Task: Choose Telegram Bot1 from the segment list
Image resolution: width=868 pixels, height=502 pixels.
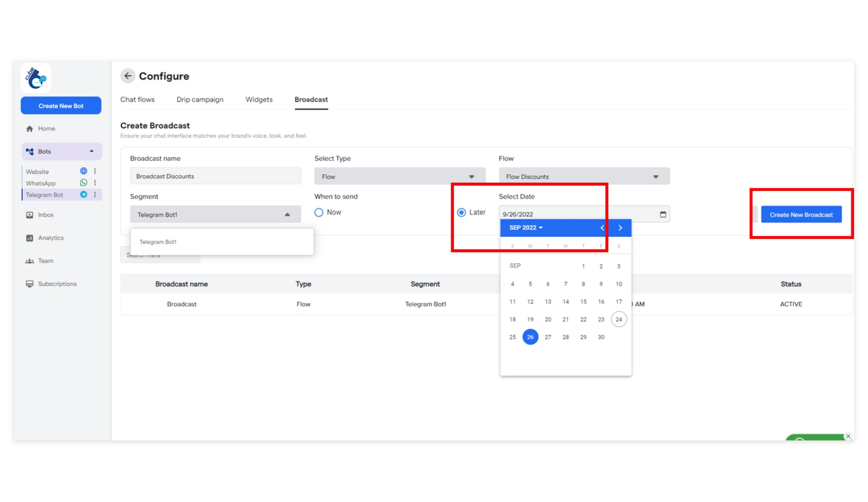Action: click(222, 242)
